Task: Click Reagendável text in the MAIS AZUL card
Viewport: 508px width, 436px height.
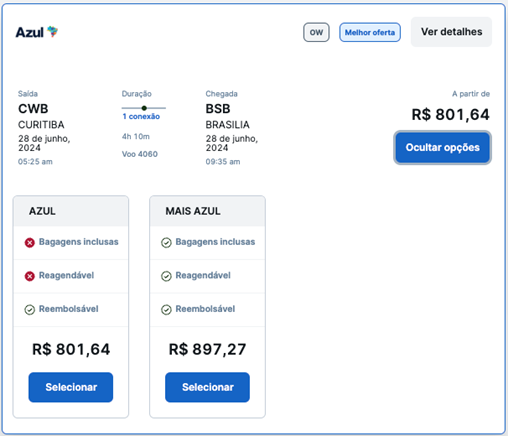Action: click(203, 275)
